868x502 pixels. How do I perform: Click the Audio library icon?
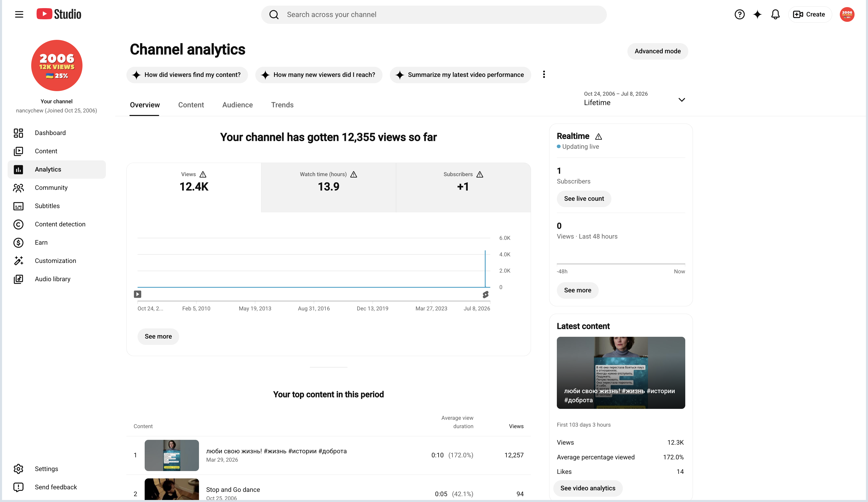tap(18, 279)
